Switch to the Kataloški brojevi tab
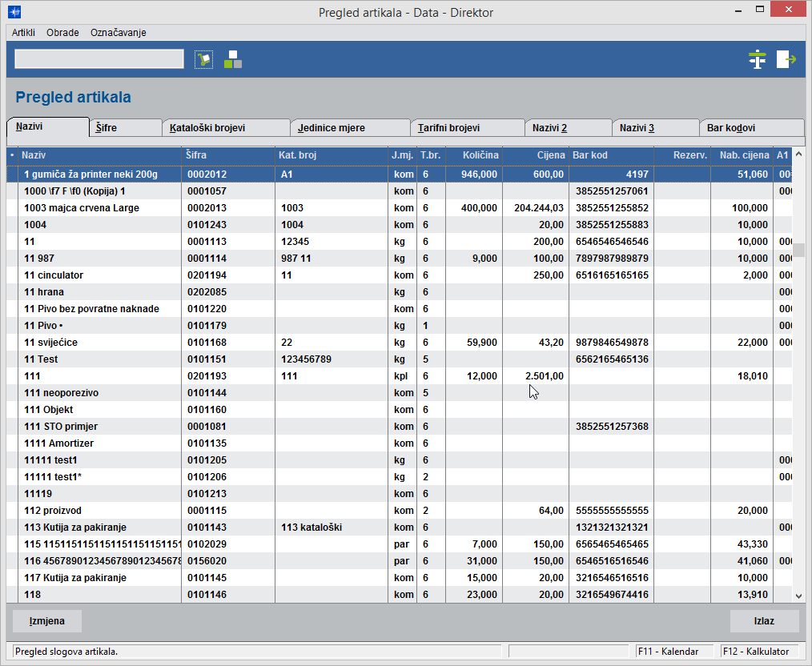Viewport: 812px width, 666px height. 226,128
